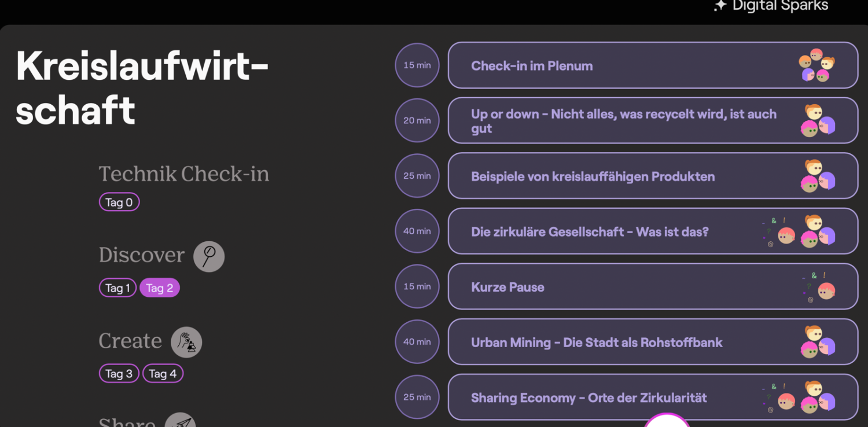Click the avatars on the Urban Mining card

(818, 341)
